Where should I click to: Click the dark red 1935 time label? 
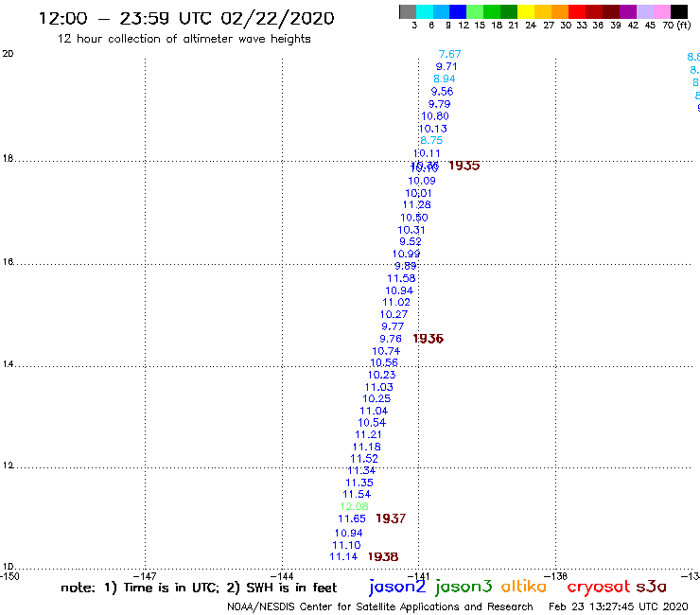pyautogui.click(x=464, y=166)
